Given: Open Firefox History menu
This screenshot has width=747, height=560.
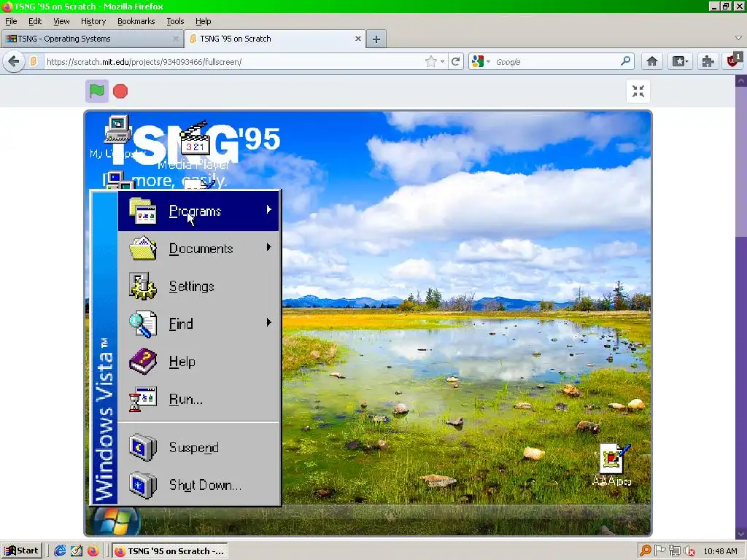Looking at the screenshot, I should pos(93,21).
